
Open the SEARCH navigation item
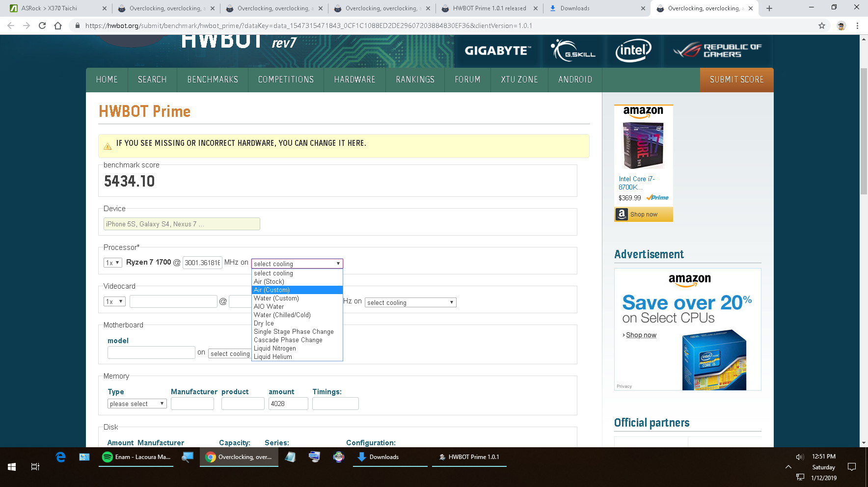click(152, 80)
